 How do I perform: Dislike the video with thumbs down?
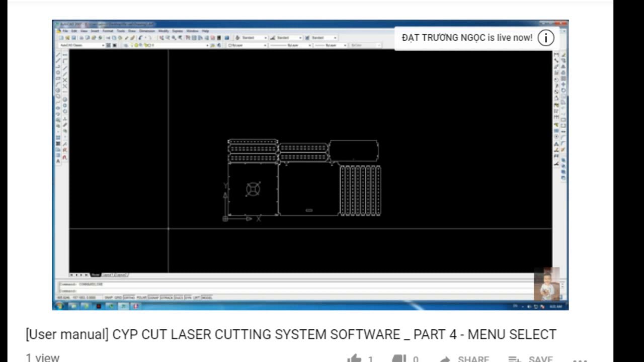(399, 359)
